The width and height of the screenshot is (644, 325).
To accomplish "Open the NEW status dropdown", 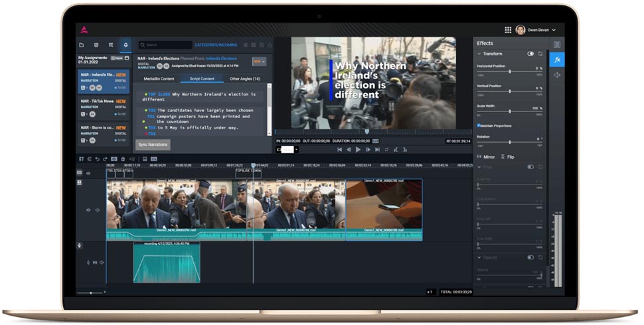I will pos(259,62).
